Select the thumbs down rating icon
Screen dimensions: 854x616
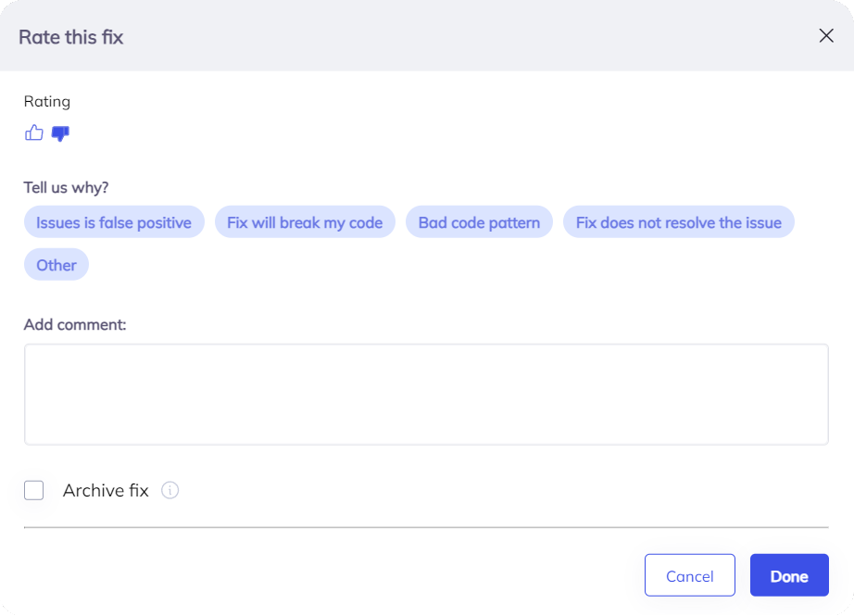[60, 133]
